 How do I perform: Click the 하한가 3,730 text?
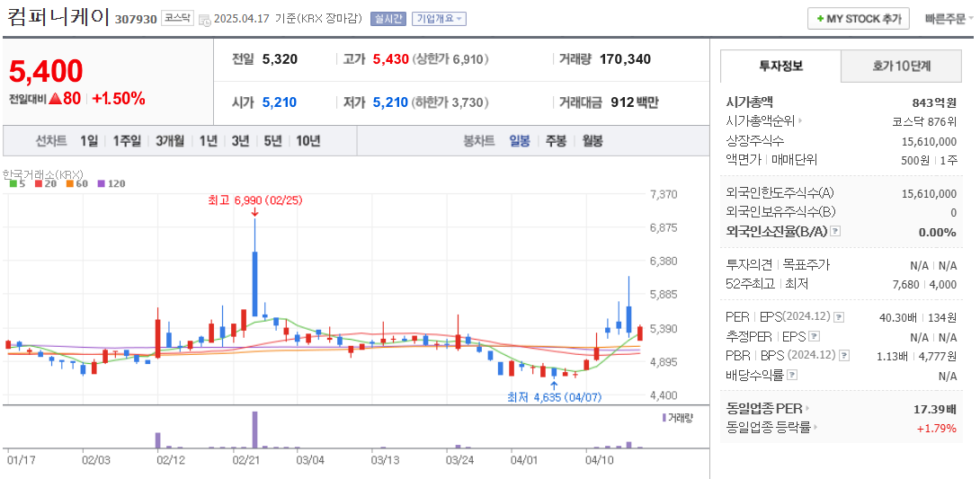point(450,102)
